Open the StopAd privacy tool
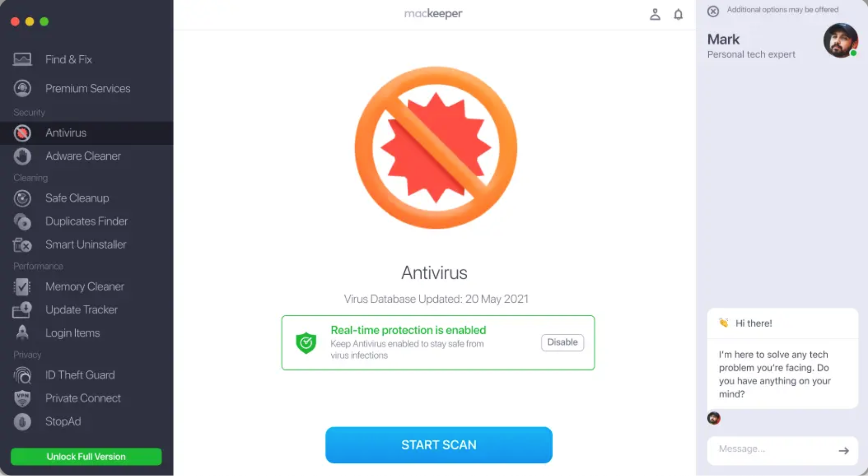The image size is (868, 476). (x=63, y=421)
